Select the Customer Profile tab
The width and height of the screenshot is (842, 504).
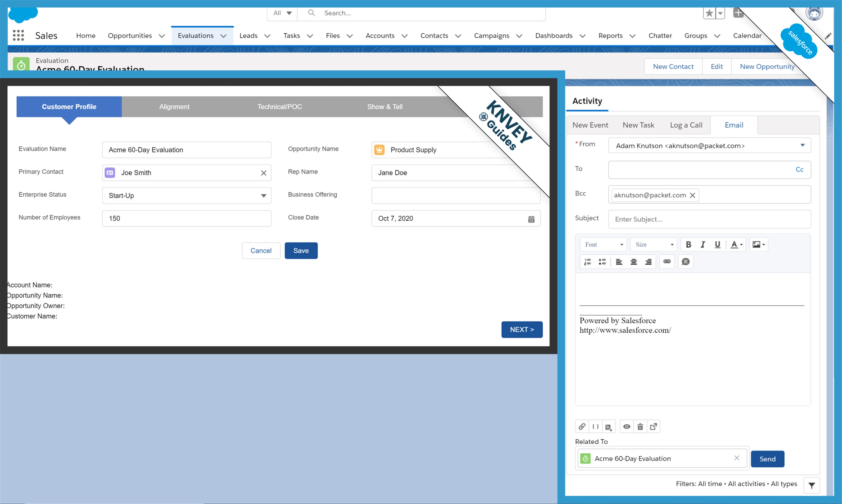coord(69,107)
